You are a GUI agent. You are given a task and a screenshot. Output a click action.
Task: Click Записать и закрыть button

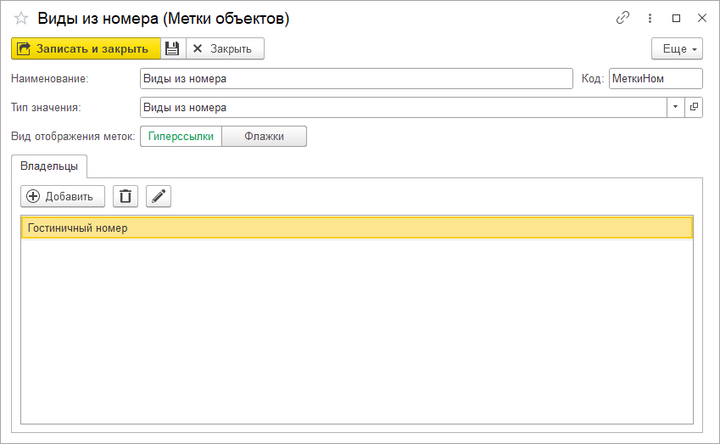(x=86, y=48)
